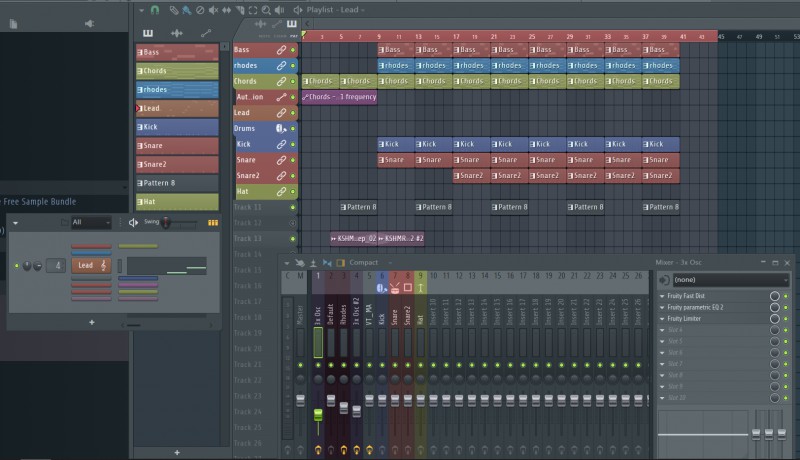This screenshot has width=800, height=460.
Task: Toggle the Lead channel mute LED
Action: point(17,266)
